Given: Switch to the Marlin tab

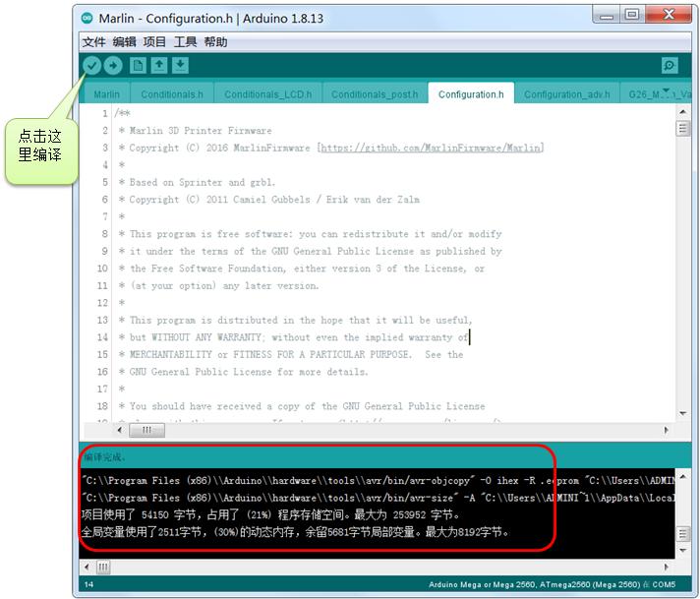Looking at the screenshot, I should [x=107, y=94].
